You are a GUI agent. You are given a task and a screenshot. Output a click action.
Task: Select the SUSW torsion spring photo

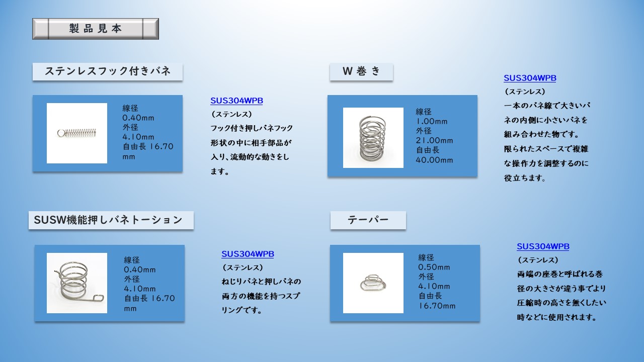pos(77,283)
